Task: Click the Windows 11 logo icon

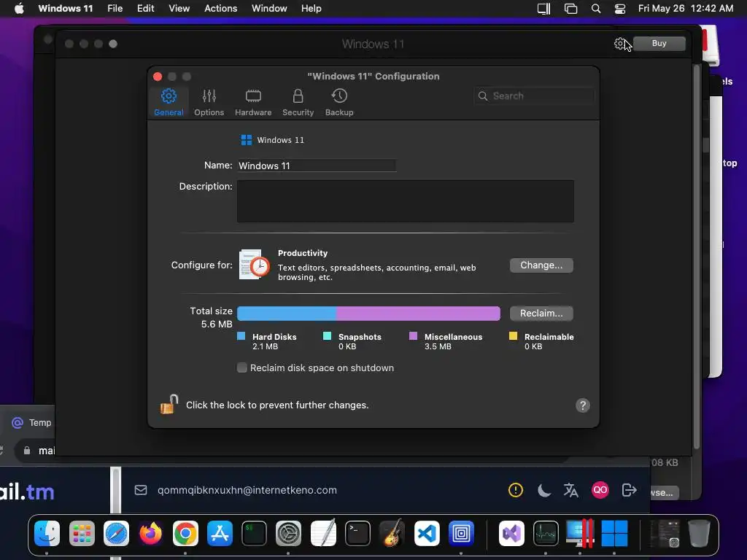Action: (x=247, y=140)
